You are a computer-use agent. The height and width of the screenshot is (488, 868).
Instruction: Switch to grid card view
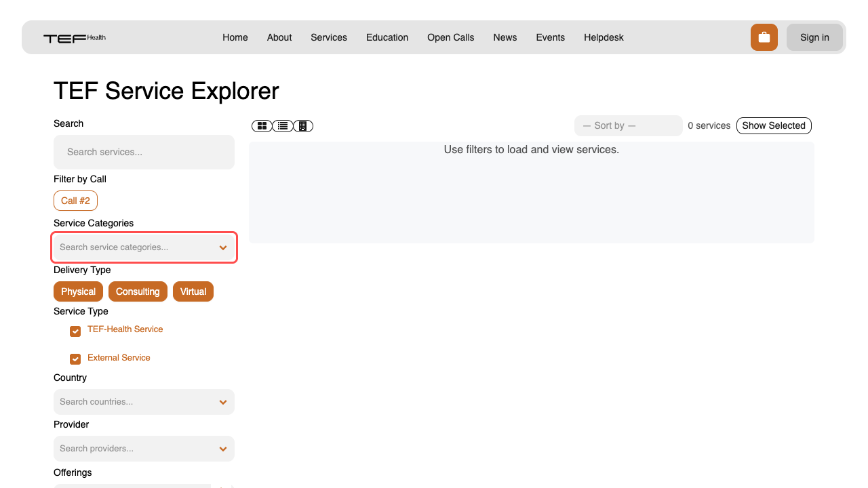pyautogui.click(x=262, y=126)
